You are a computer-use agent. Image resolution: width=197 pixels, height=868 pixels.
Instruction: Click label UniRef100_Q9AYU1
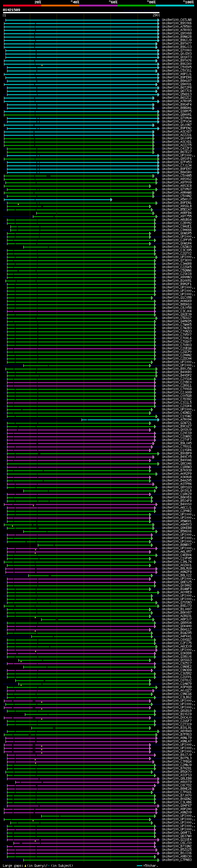[176, 84]
